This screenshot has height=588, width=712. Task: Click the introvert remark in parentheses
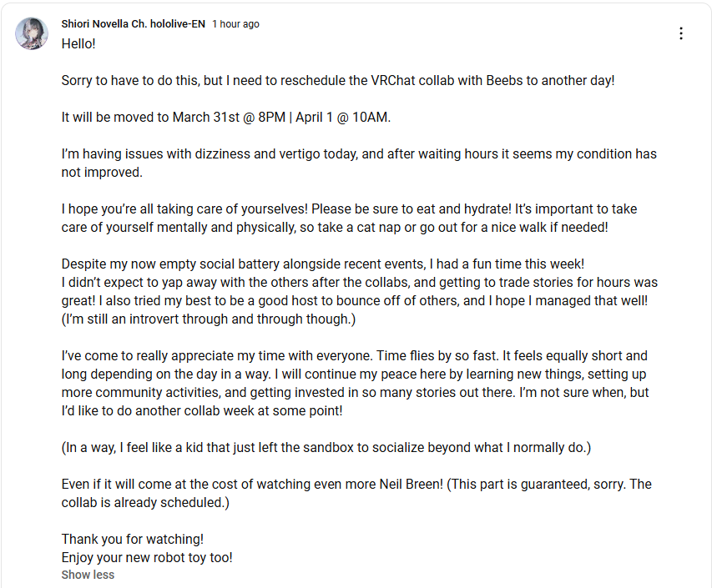pyautogui.click(x=209, y=319)
